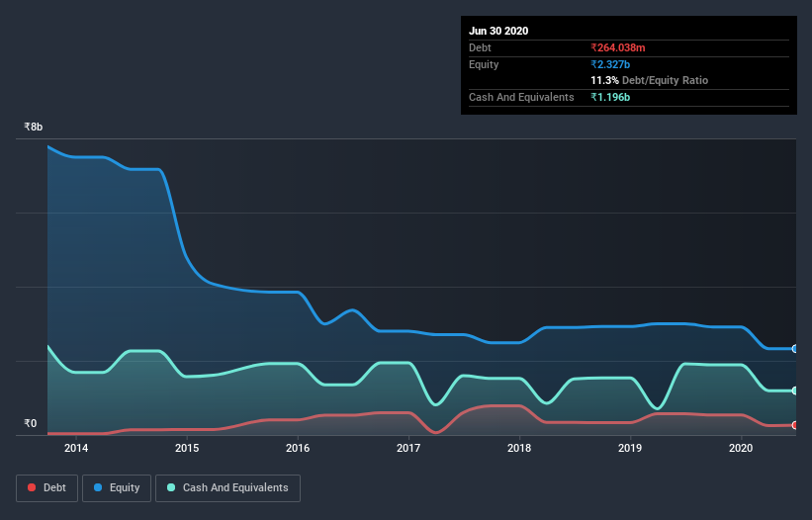Click the Jun 30 2020 tooltip date
This screenshot has height=520, width=812.
[498, 31]
